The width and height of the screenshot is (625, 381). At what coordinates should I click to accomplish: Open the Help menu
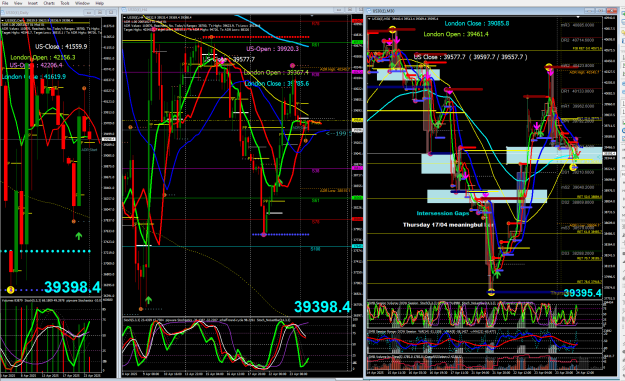(x=100, y=3)
